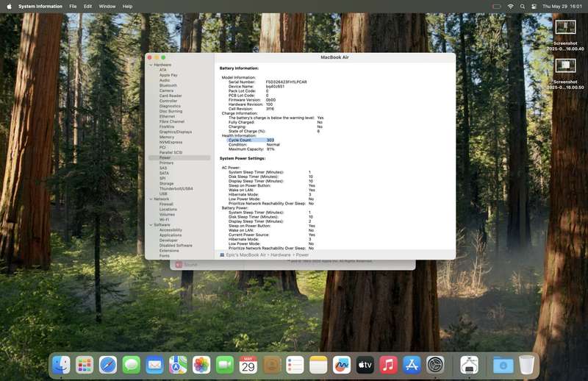Viewport: 588px width, 381px height.
Task: Open the Help menu
Action: 127,7
